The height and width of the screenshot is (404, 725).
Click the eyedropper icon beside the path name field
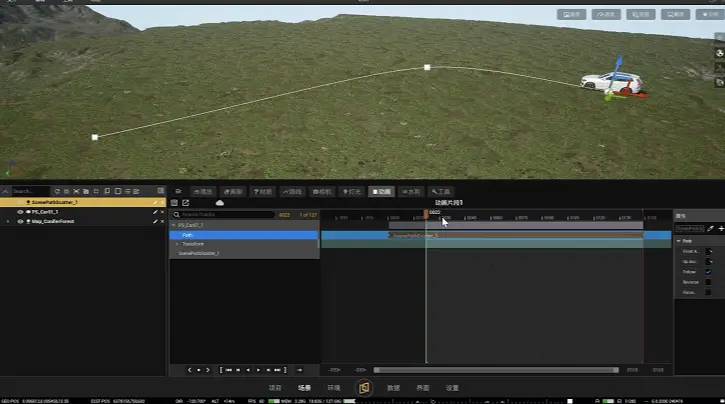[711, 228]
